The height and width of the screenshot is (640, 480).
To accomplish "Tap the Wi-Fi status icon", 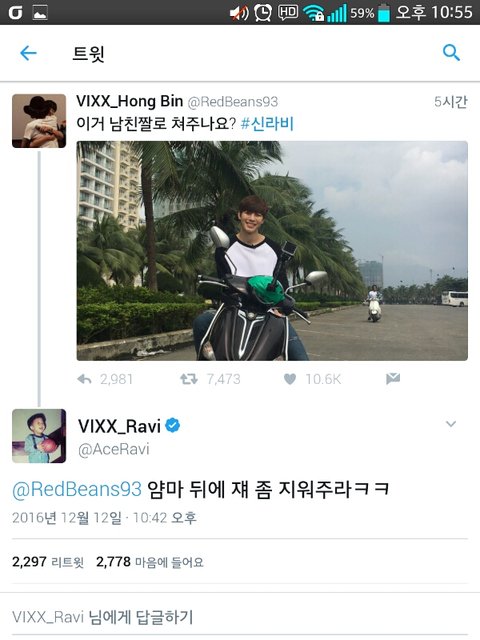I will [x=313, y=13].
